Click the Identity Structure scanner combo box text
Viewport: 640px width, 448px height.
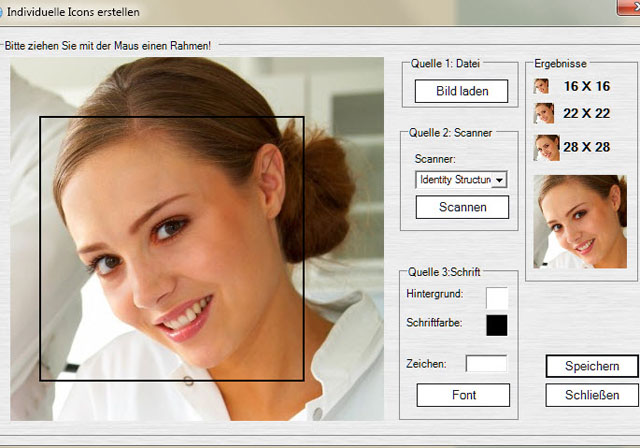coord(454,180)
